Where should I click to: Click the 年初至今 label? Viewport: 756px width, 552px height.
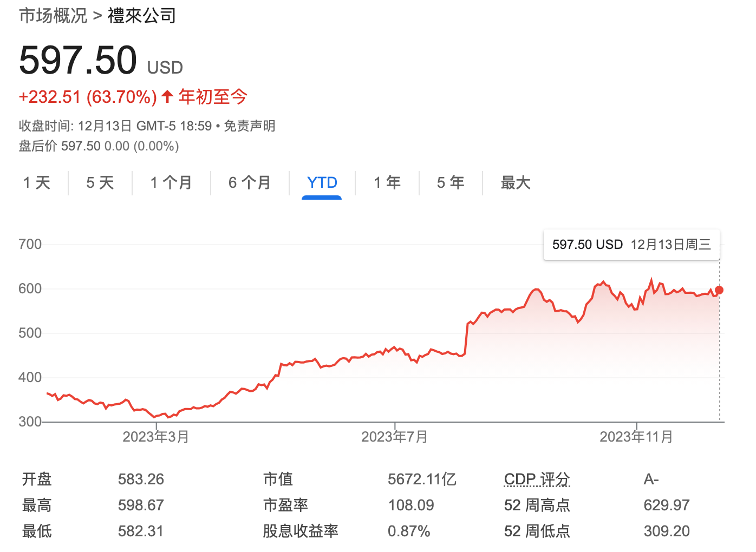click(x=213, y=97)
